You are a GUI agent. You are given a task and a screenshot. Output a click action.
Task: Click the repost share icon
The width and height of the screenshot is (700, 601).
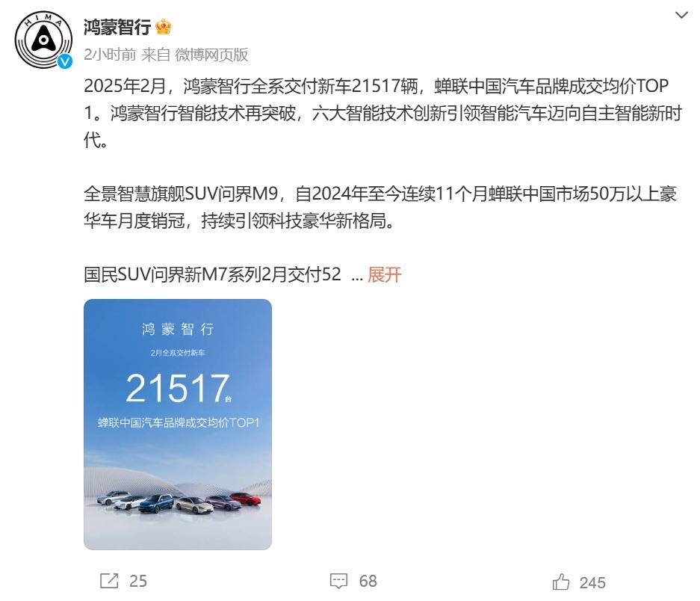tap(109, 581)
